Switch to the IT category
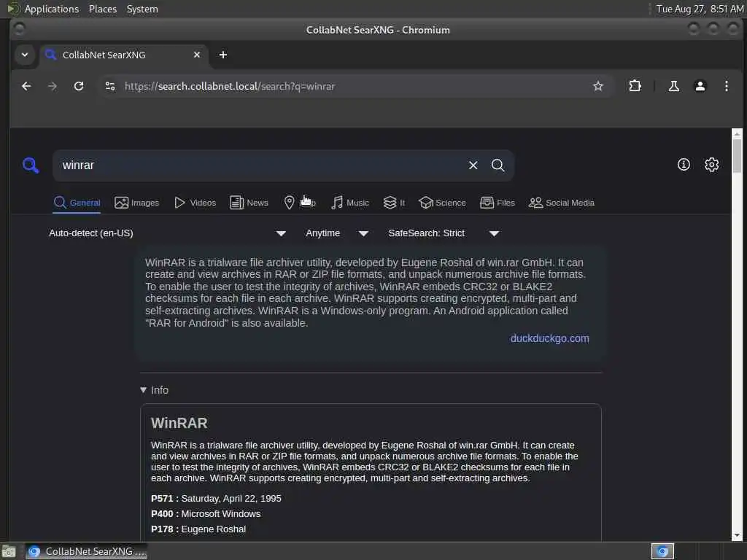This screenshot has width=747, height=560. pos(394,203)
